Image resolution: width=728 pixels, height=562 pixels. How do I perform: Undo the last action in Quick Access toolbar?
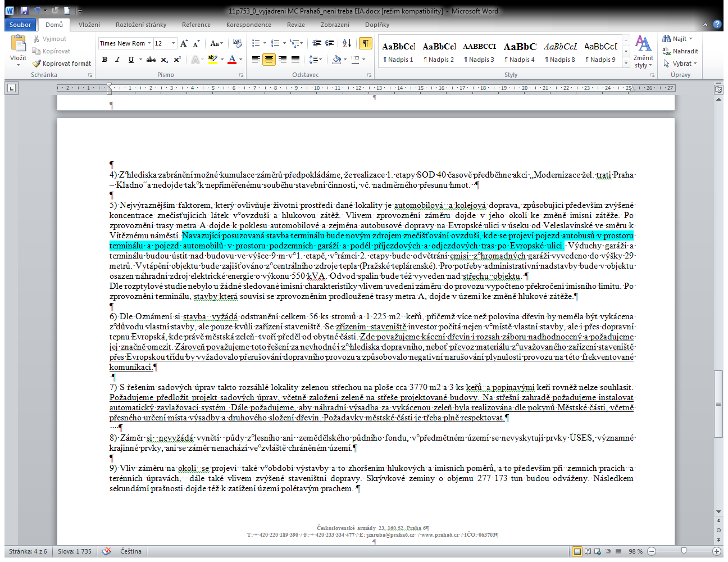(37, 11)
